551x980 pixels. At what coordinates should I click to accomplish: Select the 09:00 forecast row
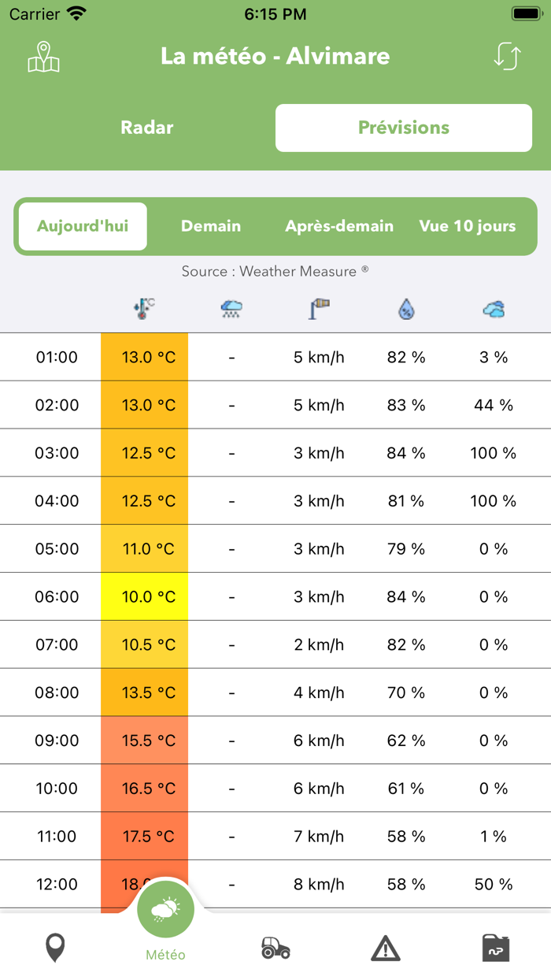coord(275,741)
